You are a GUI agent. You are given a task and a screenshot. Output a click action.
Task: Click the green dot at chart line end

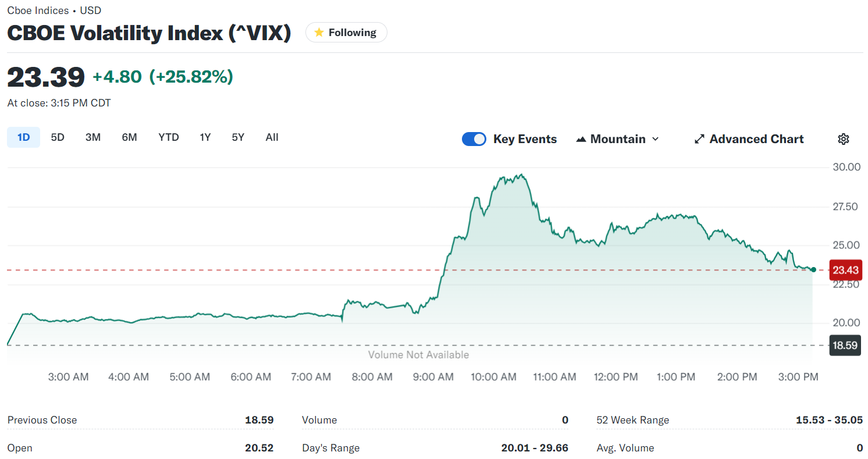pyautogui.click(x=813, y=270)
